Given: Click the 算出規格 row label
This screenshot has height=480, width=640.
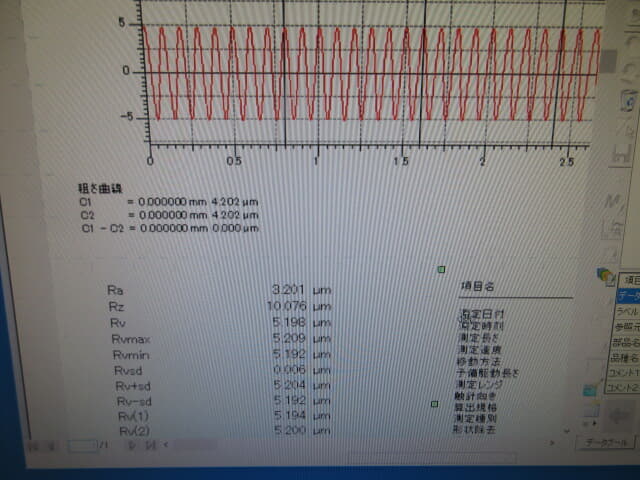Looking at the screenshot, I should pyautogui.click(x=476, y=407).
